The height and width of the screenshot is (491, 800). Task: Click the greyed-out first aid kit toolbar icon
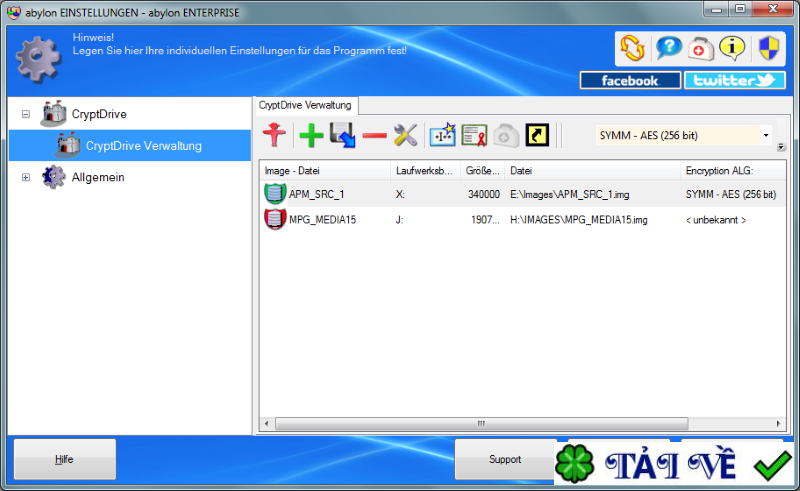(506, 135)
